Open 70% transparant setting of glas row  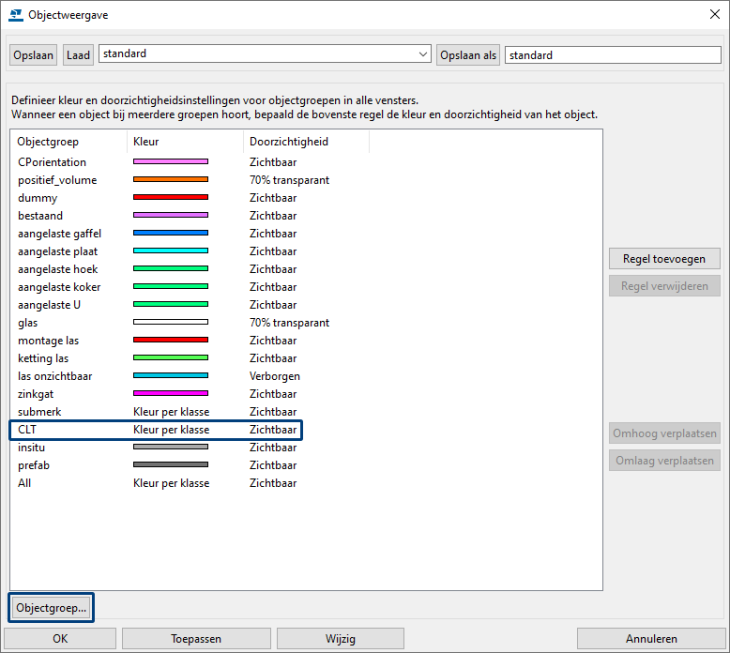(x=289, y=323)
